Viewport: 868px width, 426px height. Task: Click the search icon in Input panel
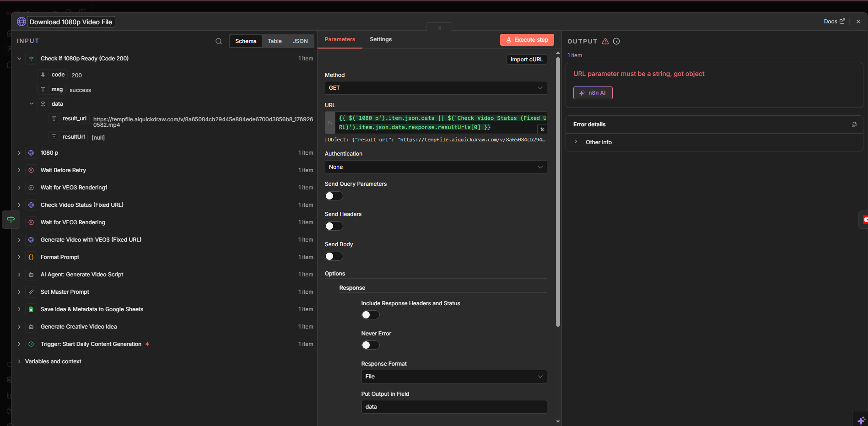tap(219, 41)
